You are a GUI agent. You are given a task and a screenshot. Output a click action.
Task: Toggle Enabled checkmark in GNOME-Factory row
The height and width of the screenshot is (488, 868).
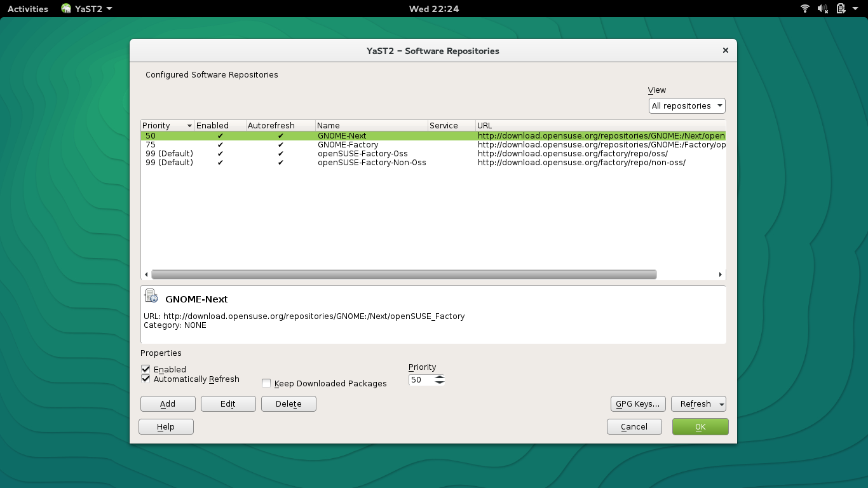[x=220, y=145]
